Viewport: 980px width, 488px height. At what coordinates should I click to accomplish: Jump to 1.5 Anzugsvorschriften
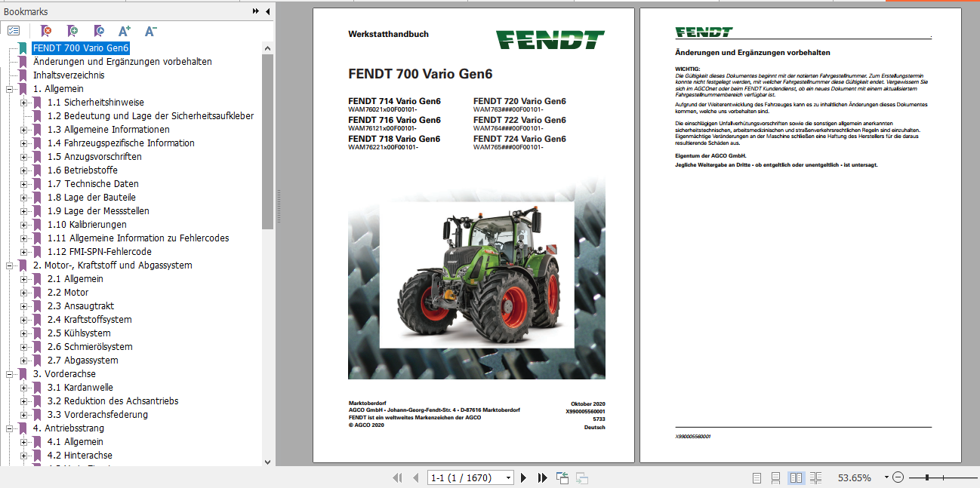(x=94, y=157)
